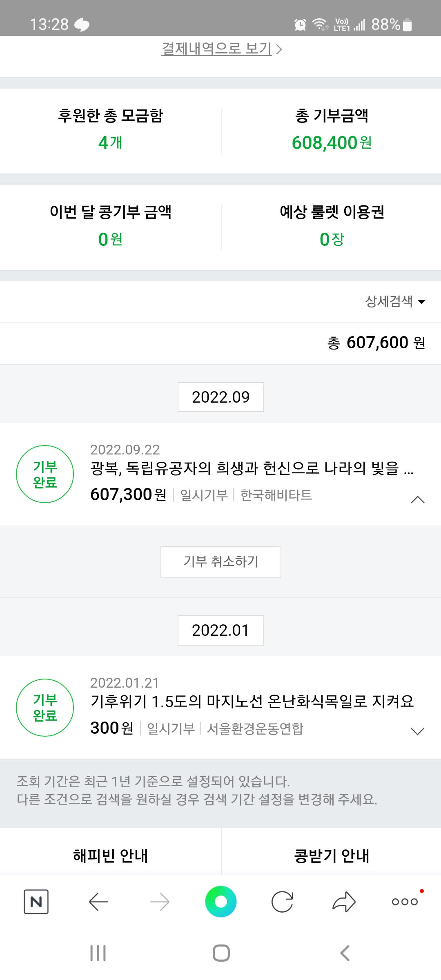The width and height of the screenshot is (441, 980).
Task: Tap the green circle Naver button
Action: (x=221, y=902)
